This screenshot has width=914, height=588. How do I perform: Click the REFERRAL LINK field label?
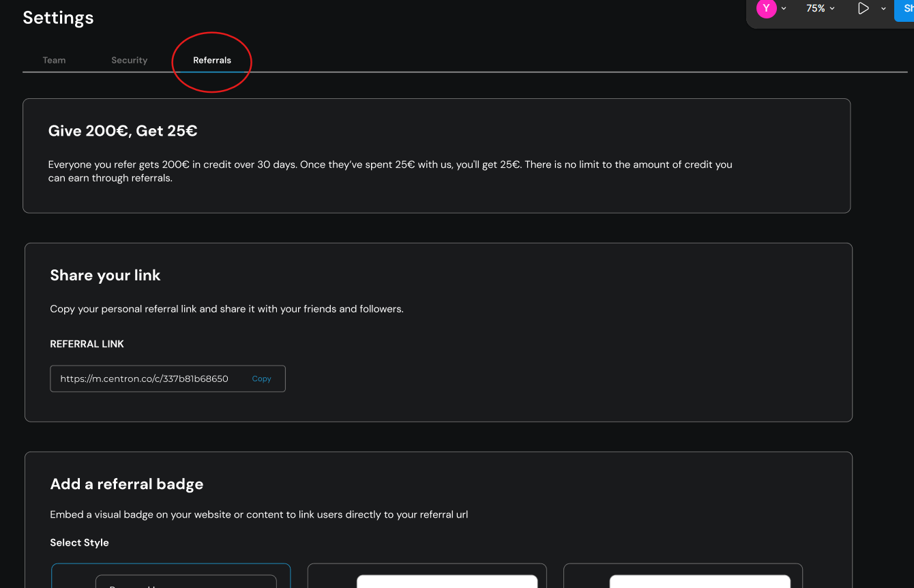pos(87,344)
